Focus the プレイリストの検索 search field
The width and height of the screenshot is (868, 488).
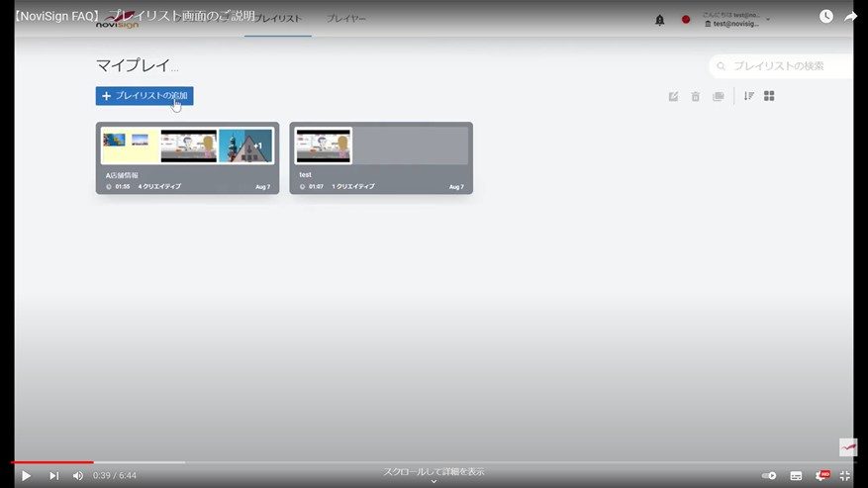click(781, 66)
